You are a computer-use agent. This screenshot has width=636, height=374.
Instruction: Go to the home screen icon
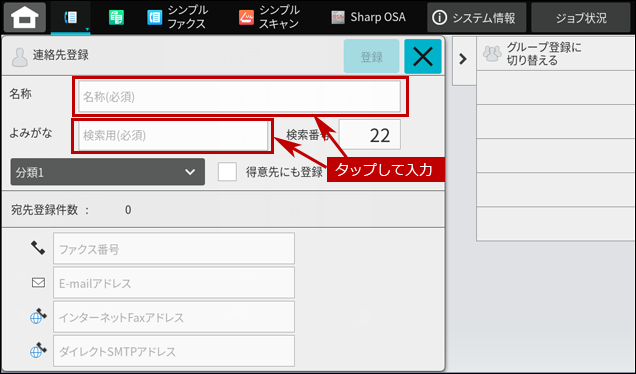pyautogui.click(x=25, y=17)
